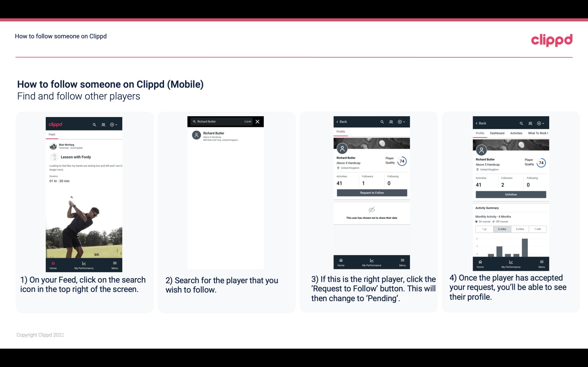588x367 pixels.
Task: Click the 'Unfollow' button on accepted profile
Action: pos(511,194)
